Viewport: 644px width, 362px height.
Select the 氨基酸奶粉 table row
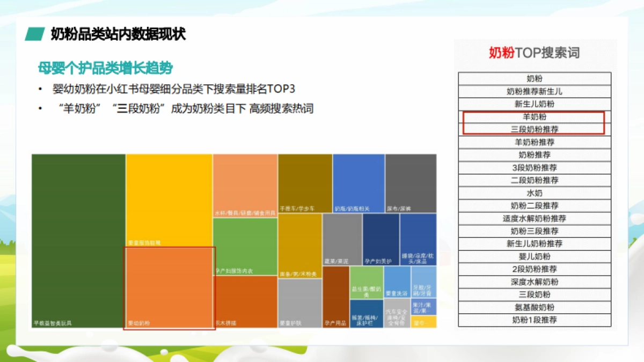click(x=534, y=307)
